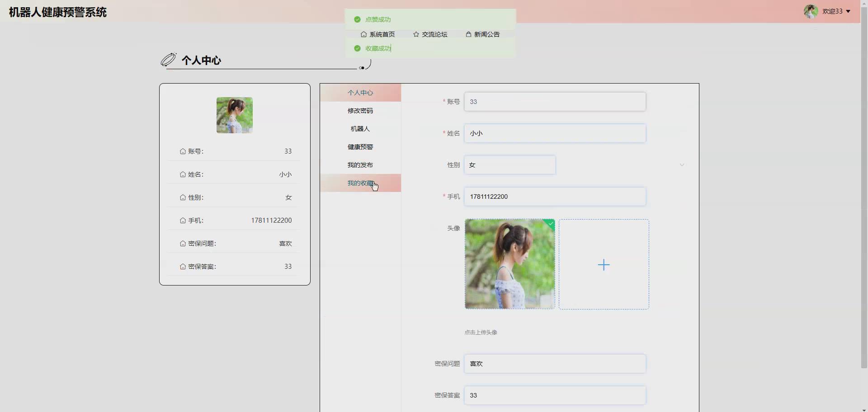The image size is (868, 412).
Task: Click the star icon beside 交流论坛
Action: 416,34
